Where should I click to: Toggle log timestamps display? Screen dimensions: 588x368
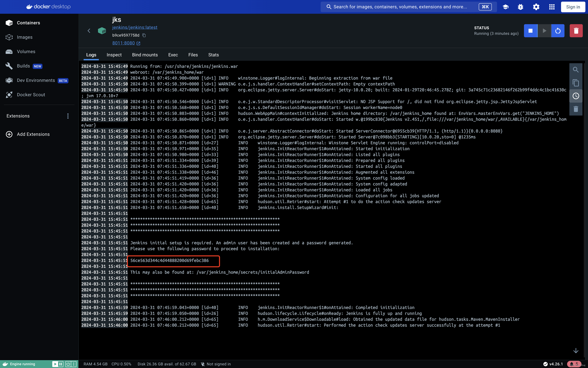pyautogui.click(x=576, y=96)
